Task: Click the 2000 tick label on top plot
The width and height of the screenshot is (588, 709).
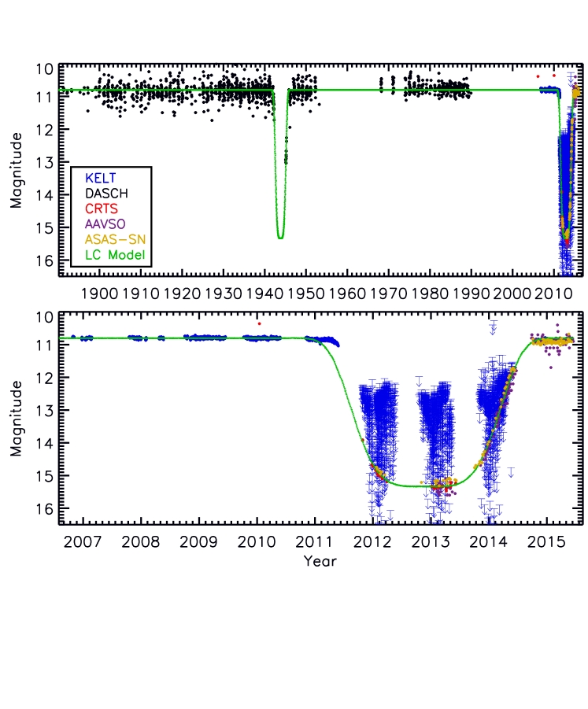Action: 512,294
